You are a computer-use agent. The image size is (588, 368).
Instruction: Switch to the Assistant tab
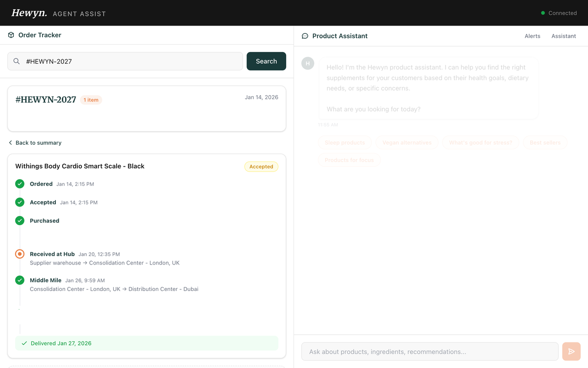point(563,36)
